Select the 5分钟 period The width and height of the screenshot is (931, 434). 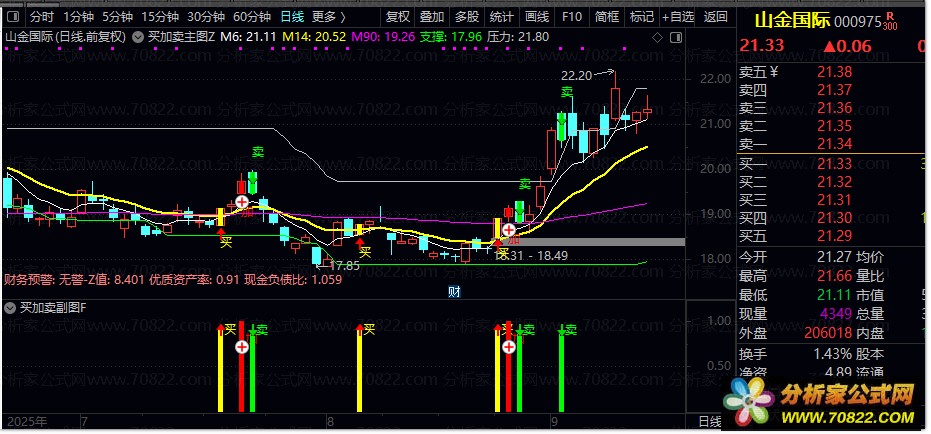point(117,17)
